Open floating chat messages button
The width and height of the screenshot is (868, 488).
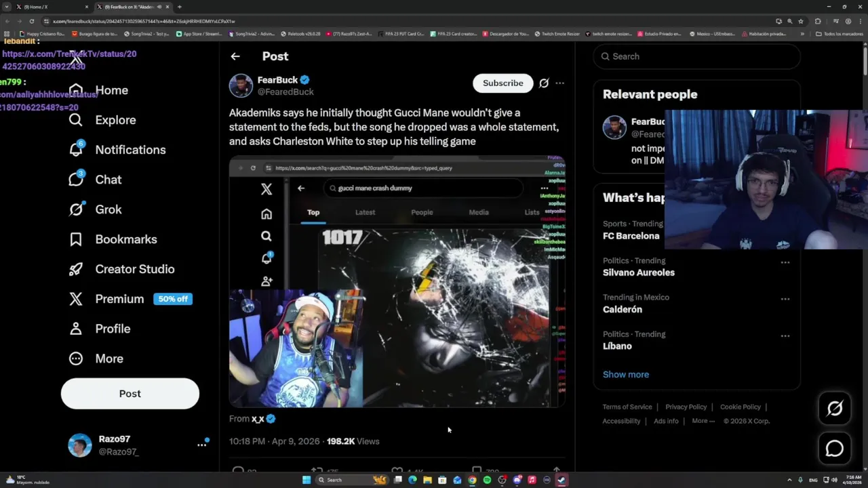pyautogui.click(x=835, y=449)
